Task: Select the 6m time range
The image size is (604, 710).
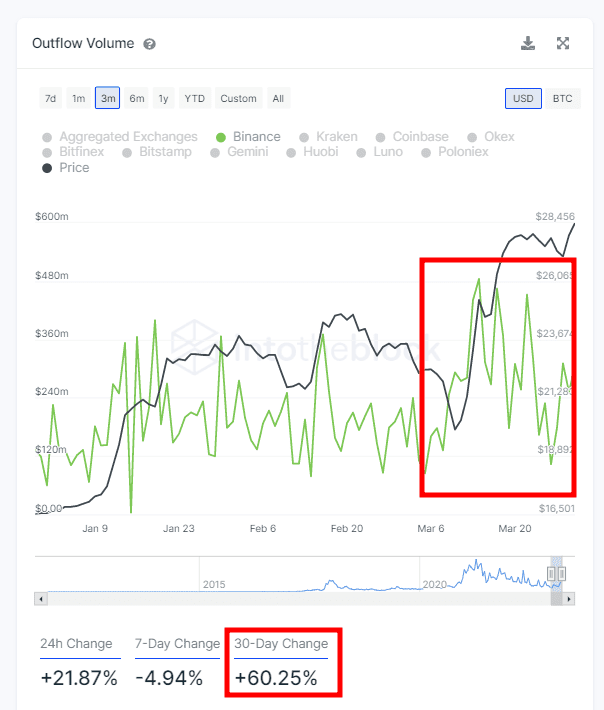Action: click(137, 98)
